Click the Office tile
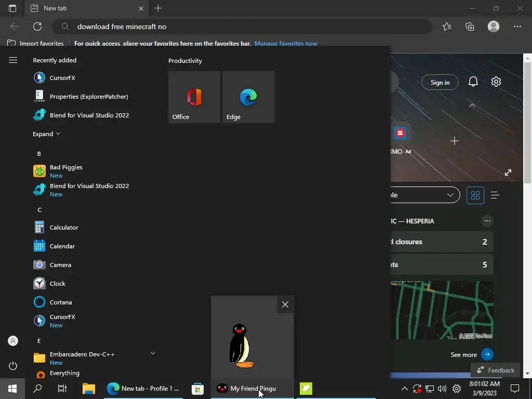The height and width of the screenshot is (399, 532). 194,97
